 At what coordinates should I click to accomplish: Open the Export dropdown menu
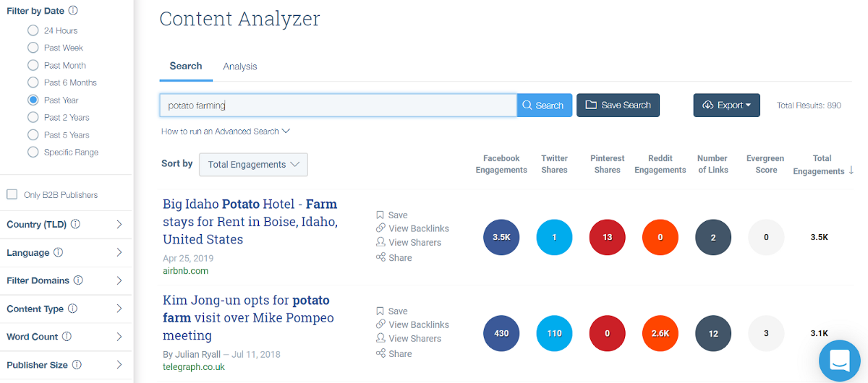point(726,106)
